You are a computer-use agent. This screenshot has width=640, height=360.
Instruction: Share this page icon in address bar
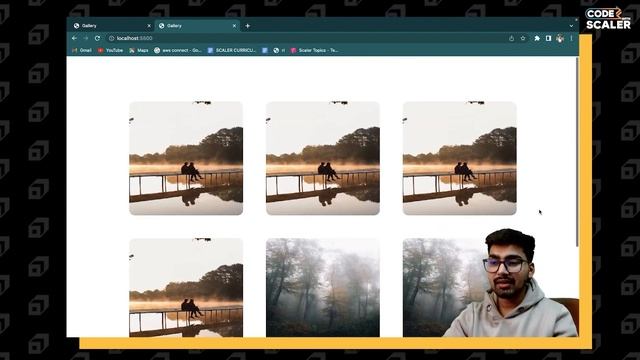(511, 38)
